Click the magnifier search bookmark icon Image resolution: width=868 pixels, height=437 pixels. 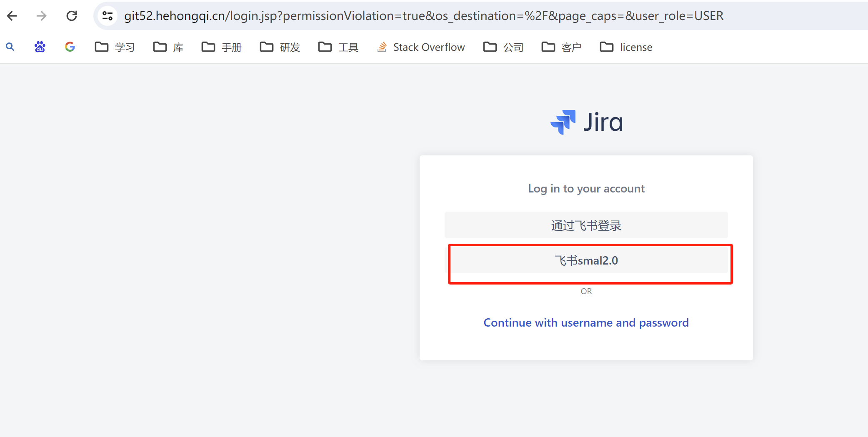[x=10, y=47]
